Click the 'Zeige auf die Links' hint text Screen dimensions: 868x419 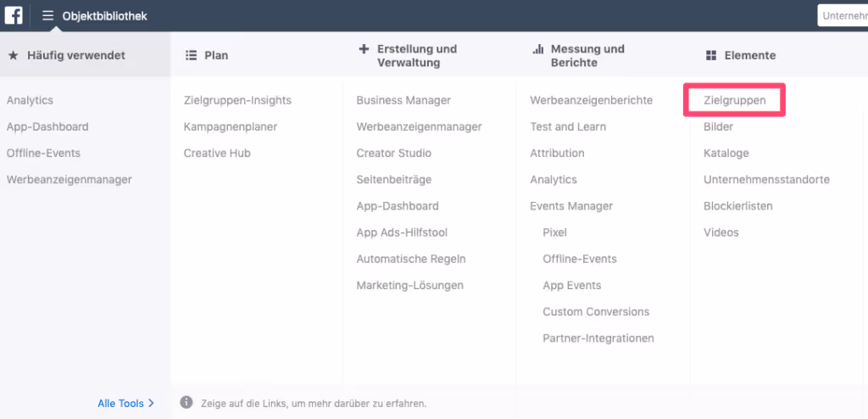point(314,403)
